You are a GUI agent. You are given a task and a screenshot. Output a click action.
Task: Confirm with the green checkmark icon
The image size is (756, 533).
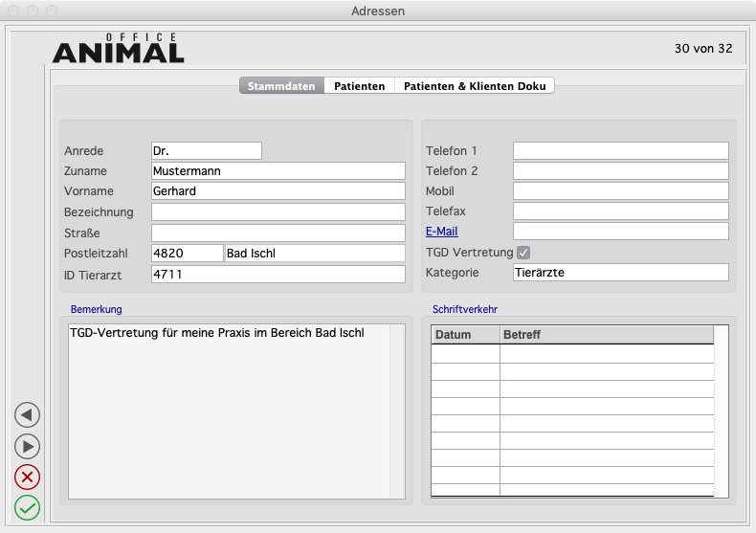click(28, 507)
